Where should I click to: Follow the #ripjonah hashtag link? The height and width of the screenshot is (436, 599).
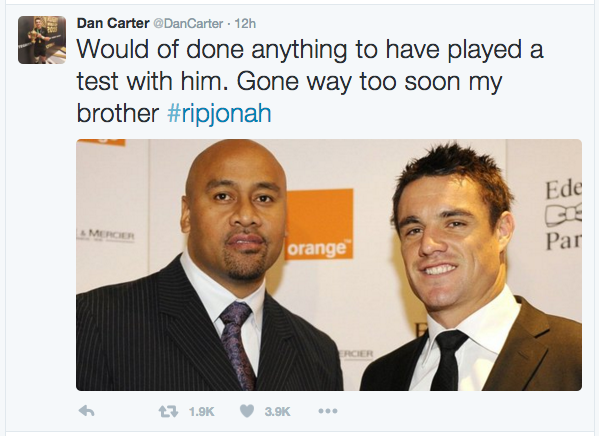tap(220, 113)
